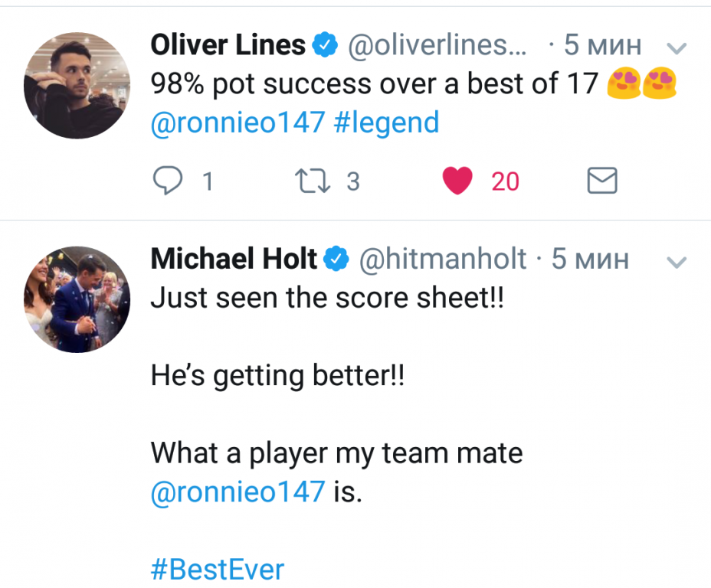Open Michael Holt profile picture
711x588 pixels.
(77, 299)
